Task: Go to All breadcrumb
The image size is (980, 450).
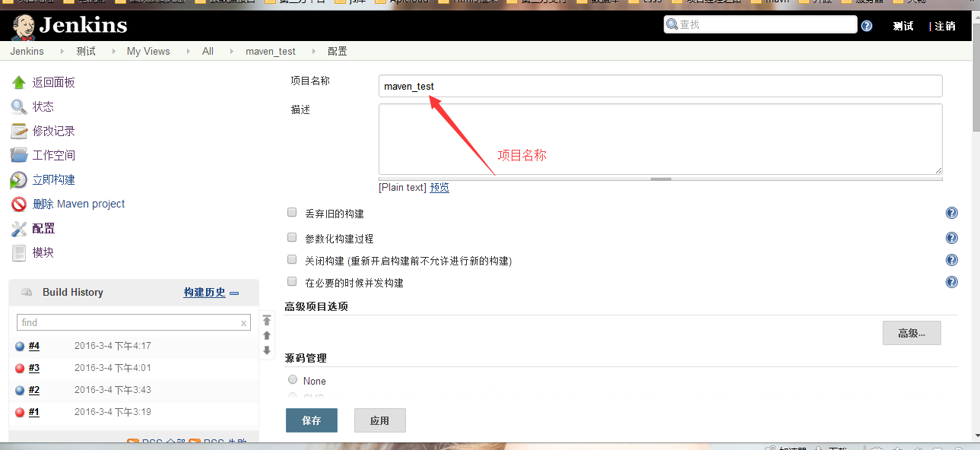Action: 208,51
